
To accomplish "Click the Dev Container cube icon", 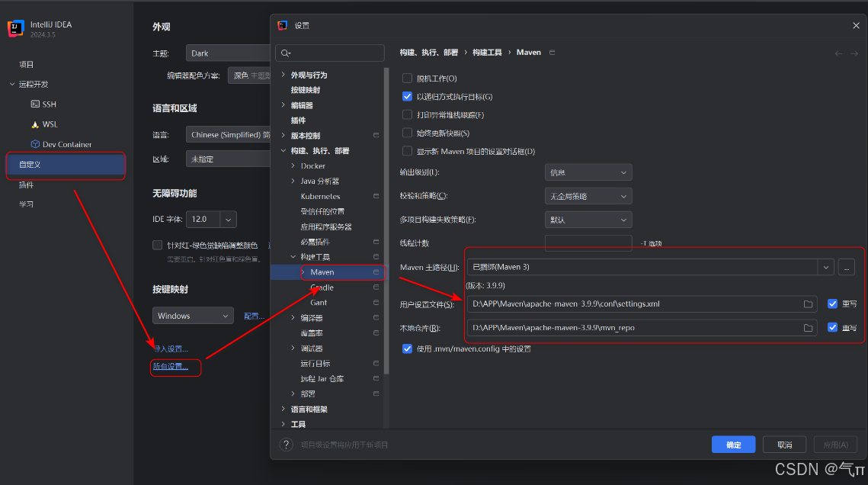I will [35, 144].
